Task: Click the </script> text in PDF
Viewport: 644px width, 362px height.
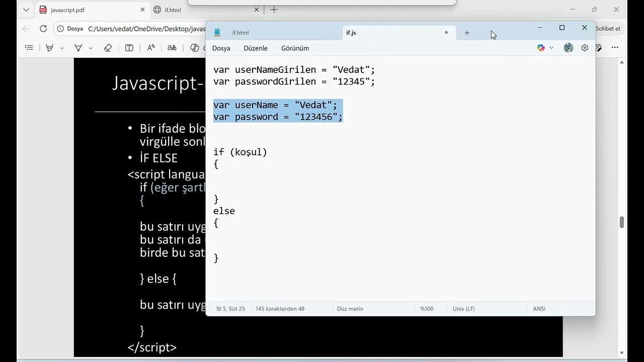Action: pos(152,347)
